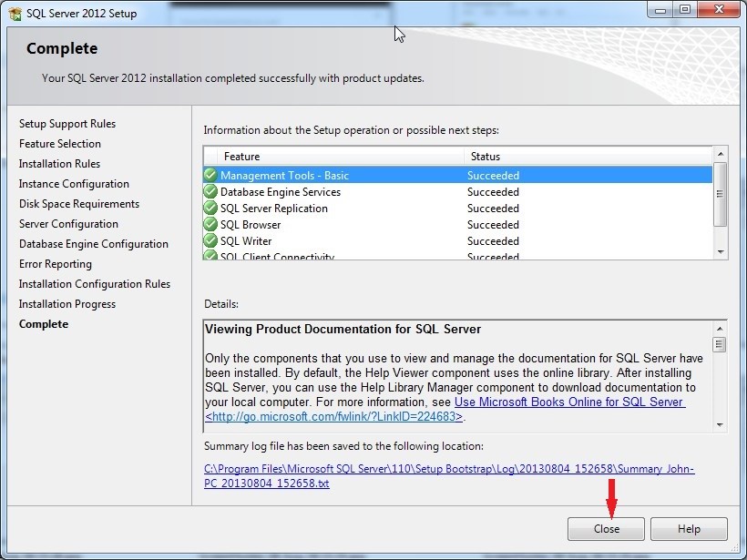Click the success icon beside Management Tools - Basic

(210, 175)
